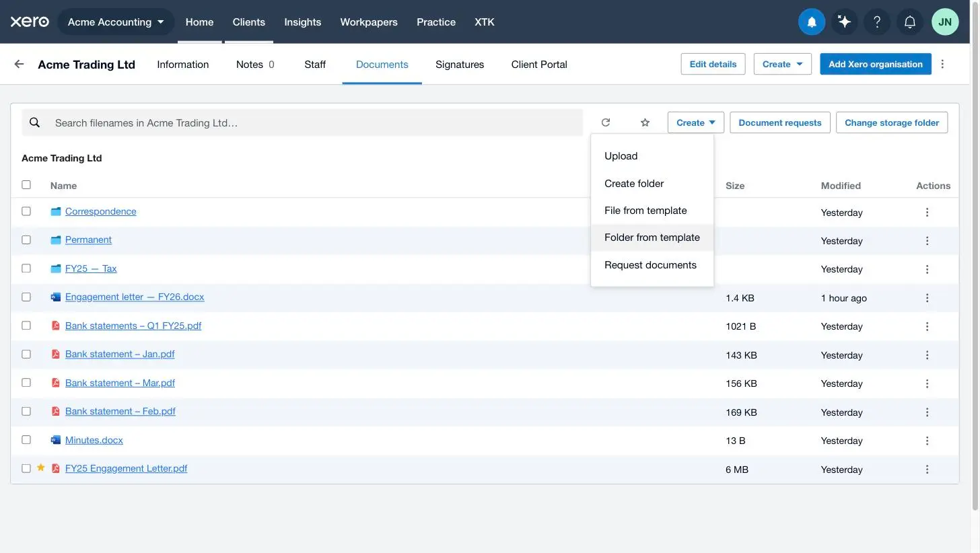Click the search filenames input field
This screenshot has height=553, width=980.
click(302, 122)
